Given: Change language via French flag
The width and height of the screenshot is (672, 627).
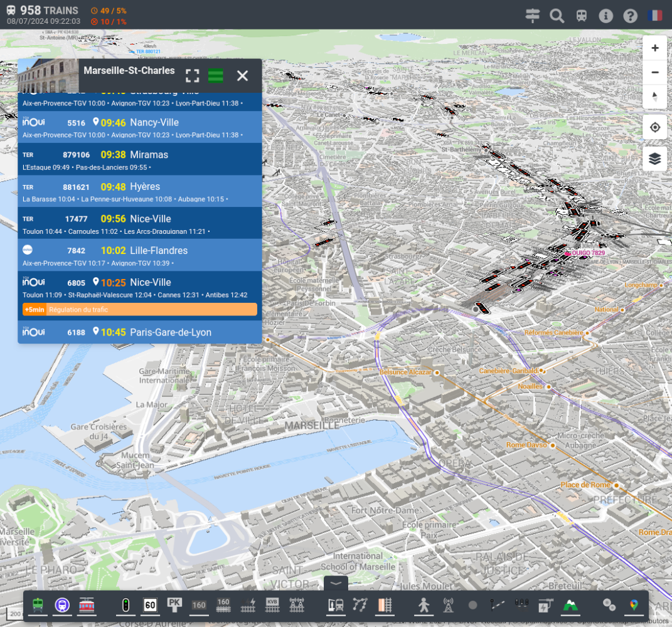Looking at the screenshot, I should (654, 16).
